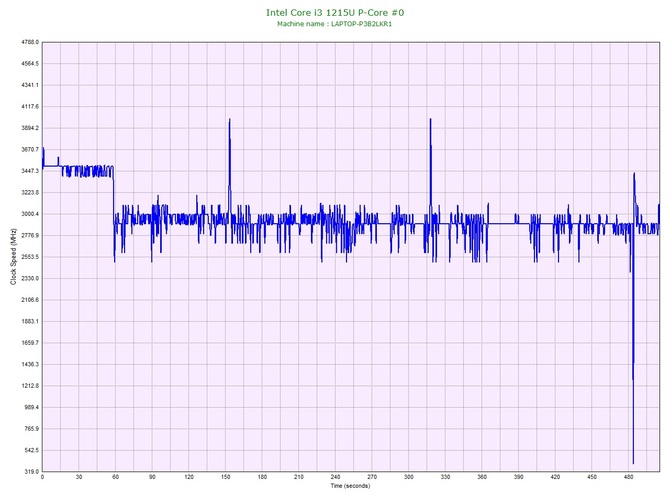Click the 0 origin tick on time axis
Screen dimensions: 670x503
pos(42,477)
